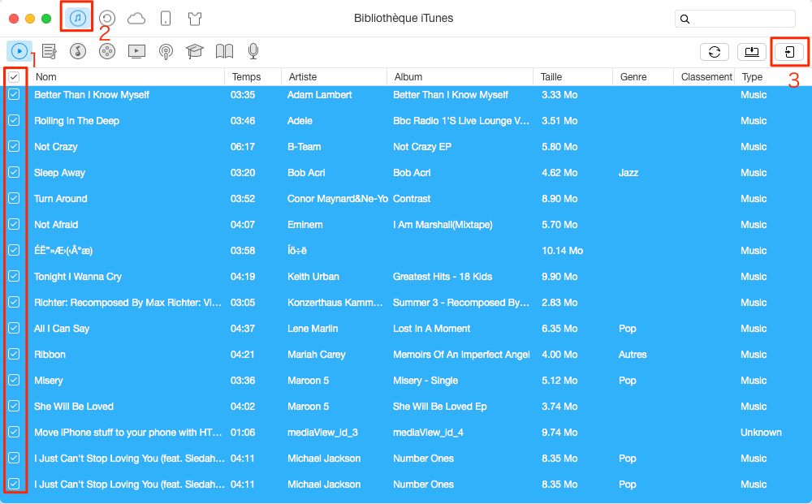The width and height of the screenshot is (812, 504).
Task: Click genre Autres
Action: click(x=633, y=355)
